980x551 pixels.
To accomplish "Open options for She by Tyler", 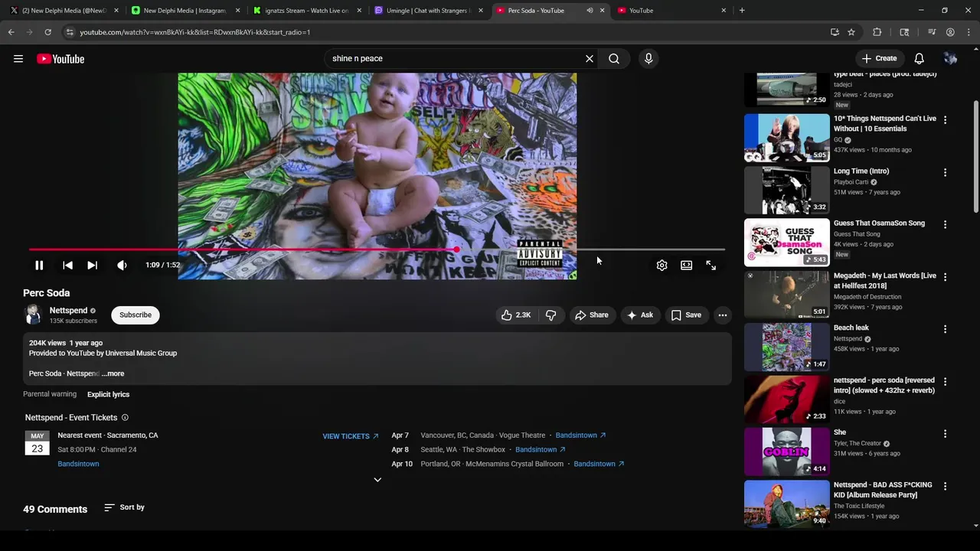I will coord(945,434).
